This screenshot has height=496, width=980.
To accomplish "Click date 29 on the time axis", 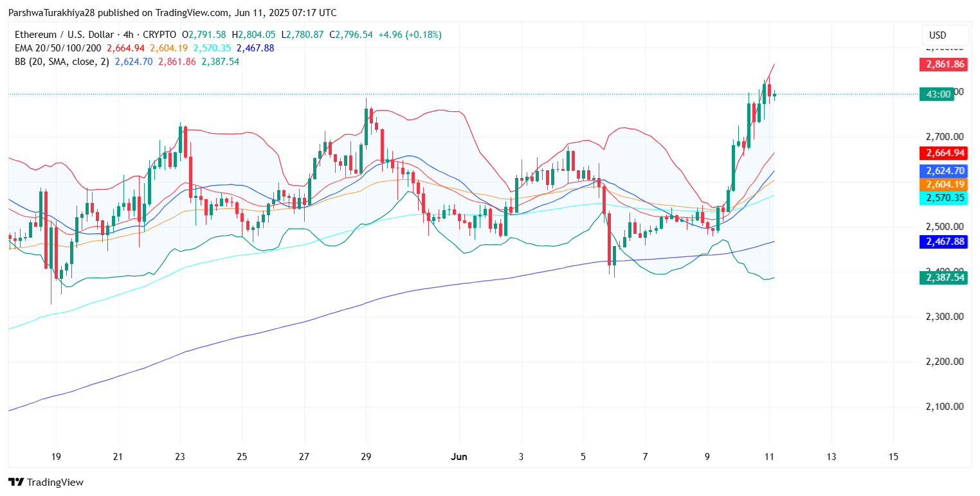I will 366,457.
